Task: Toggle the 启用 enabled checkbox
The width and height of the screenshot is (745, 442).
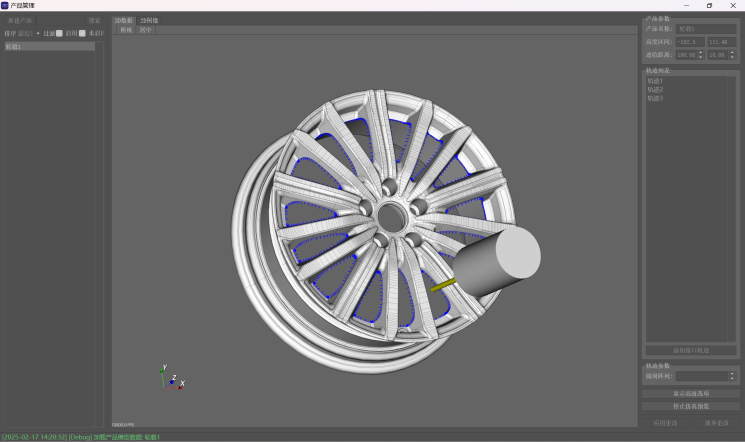Action: tap(82, 33)
